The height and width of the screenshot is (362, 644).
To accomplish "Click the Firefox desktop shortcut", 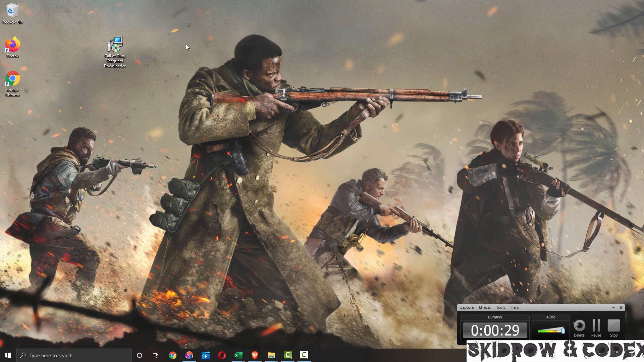I will pos(12,45).
